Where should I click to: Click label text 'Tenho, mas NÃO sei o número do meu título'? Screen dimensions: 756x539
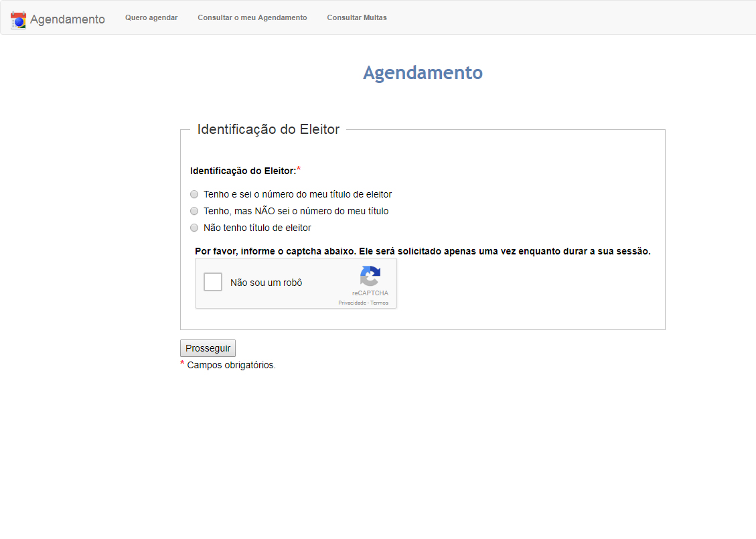click(x=295, y=211)
